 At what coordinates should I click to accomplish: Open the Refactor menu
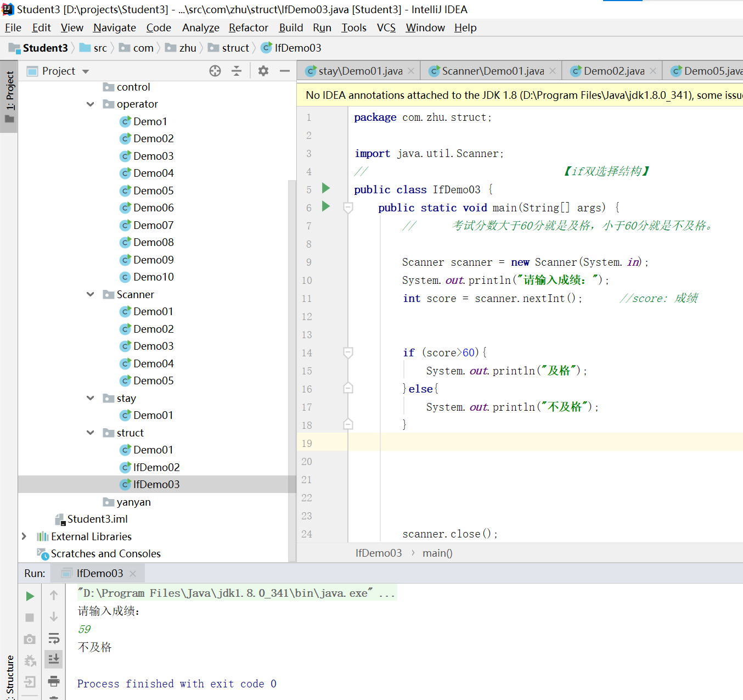(248, 27)
